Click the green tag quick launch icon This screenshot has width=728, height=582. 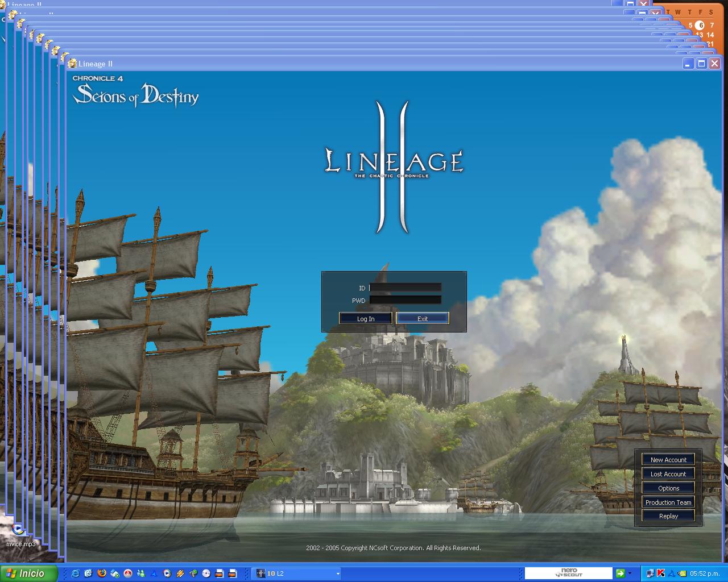pos(193,573)
